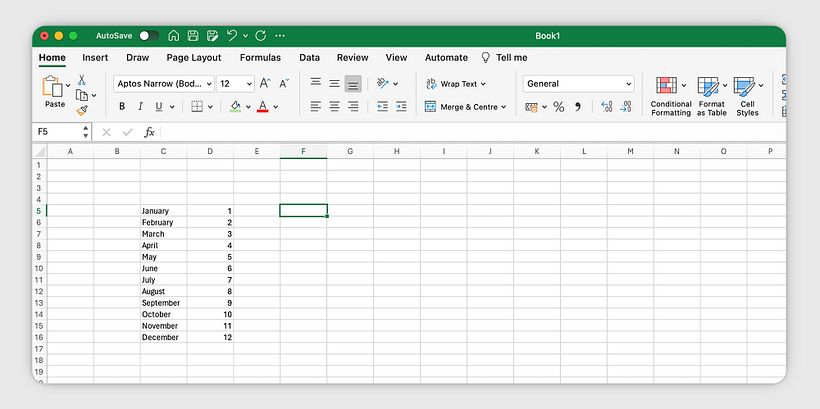Increase font size with larger A
Image resolution: width=820 pixels, height=409 pixels.
[265, 84]
